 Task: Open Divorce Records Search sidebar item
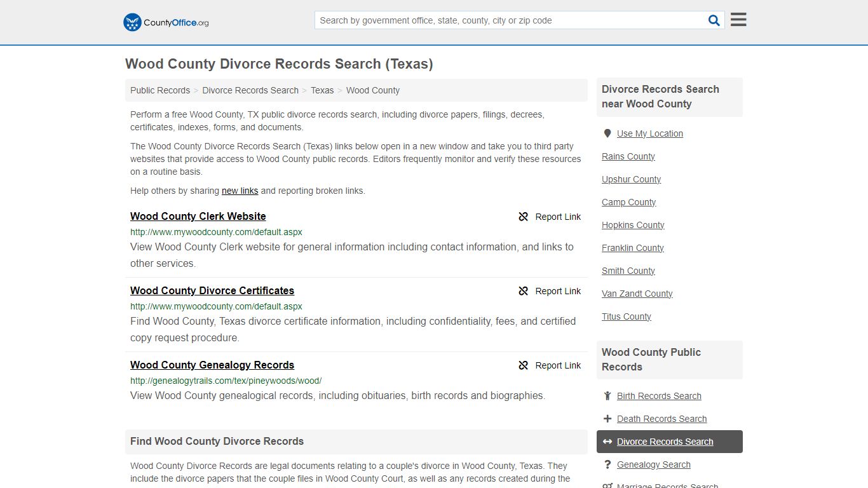click(x=669, y=442)
